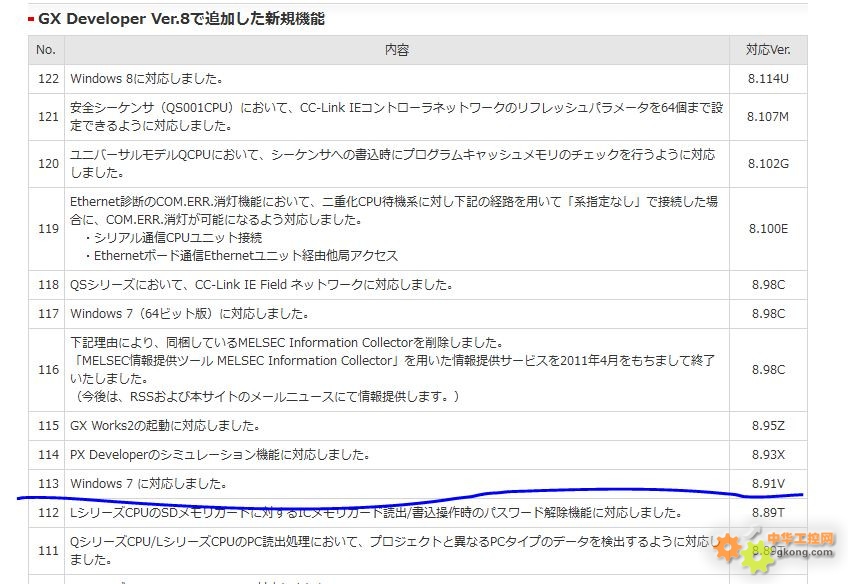
Task: Click the line '下記理由により、同梱しているMELSEC Information Collectorを削除しました。'
Action: (287, 343)
